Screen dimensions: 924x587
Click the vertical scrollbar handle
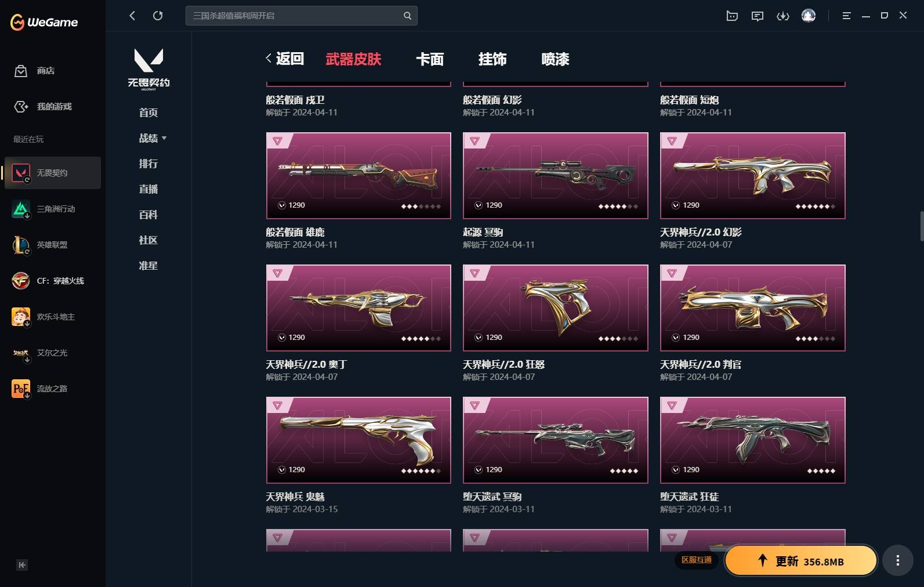point(921,226)
